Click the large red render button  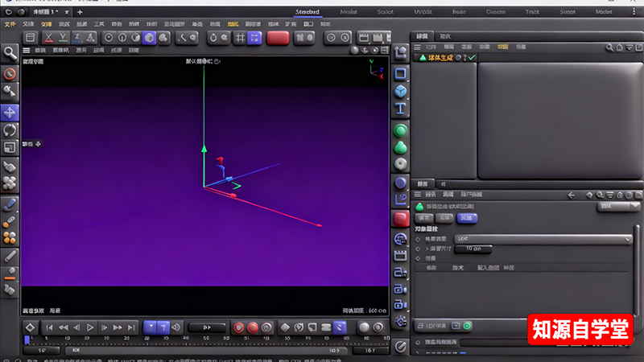pos(278,37)
